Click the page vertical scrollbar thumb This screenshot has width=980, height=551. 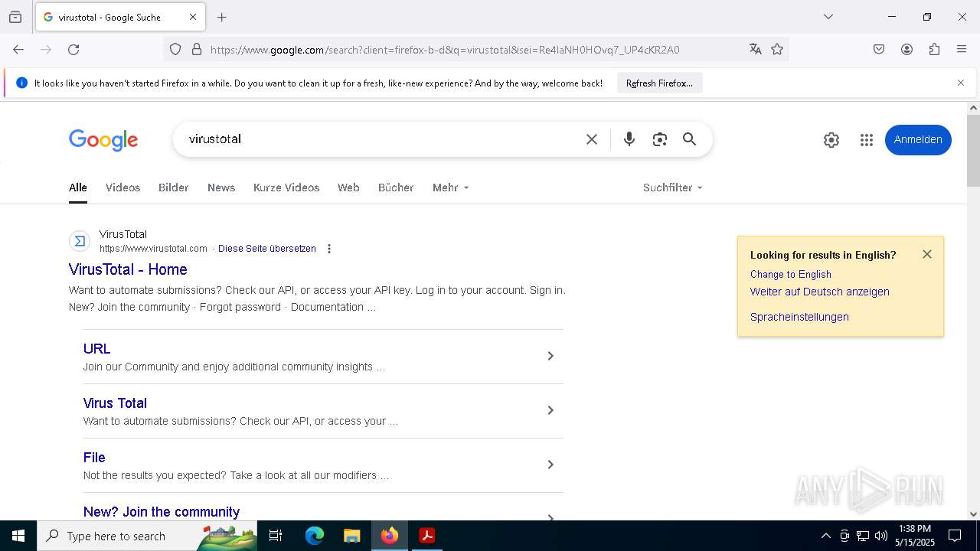973,150
